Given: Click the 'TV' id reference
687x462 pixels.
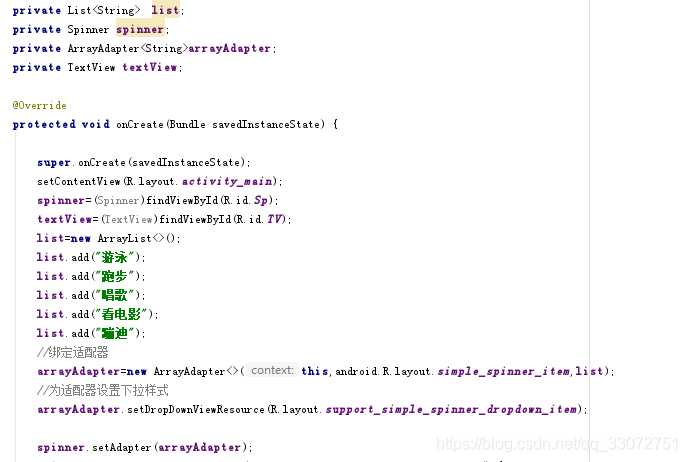Looking at the screenshot, I should [275, 219].
